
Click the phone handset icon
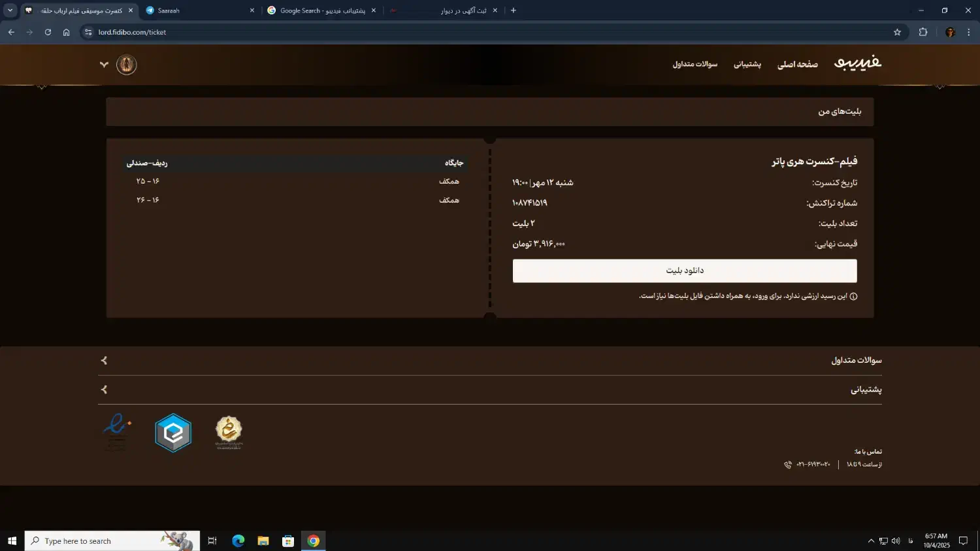coord(788,465)
